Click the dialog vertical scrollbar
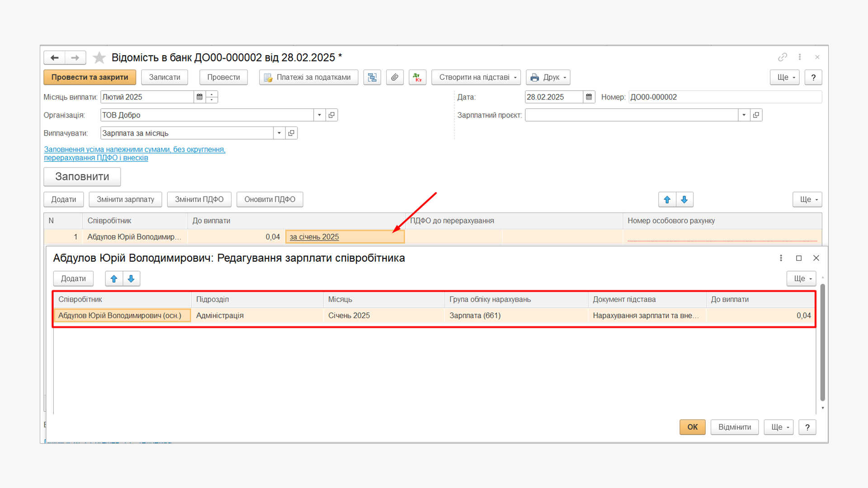Screen dimensions: 868x488 coord(822,342)
